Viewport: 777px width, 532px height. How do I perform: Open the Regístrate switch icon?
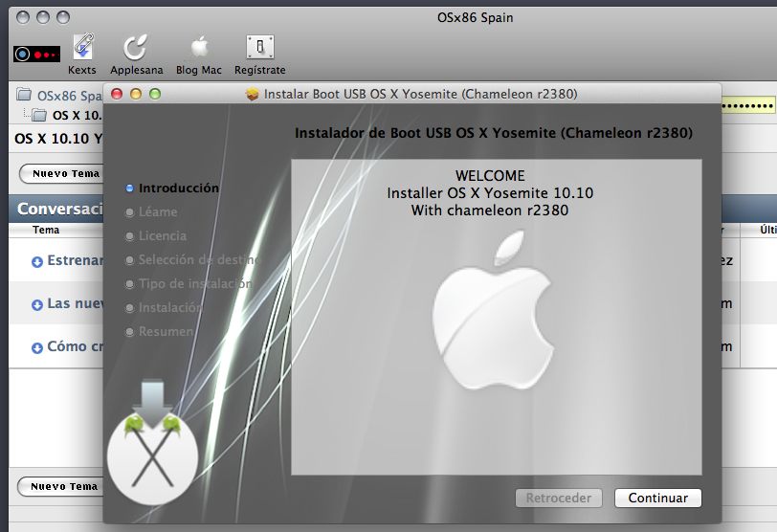[260, 47]
